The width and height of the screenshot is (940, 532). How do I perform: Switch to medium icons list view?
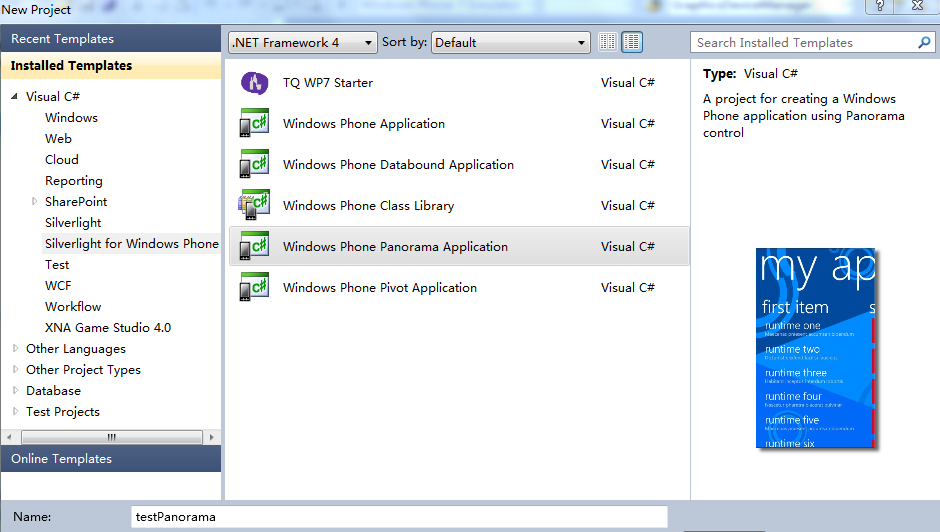point(631,42)
